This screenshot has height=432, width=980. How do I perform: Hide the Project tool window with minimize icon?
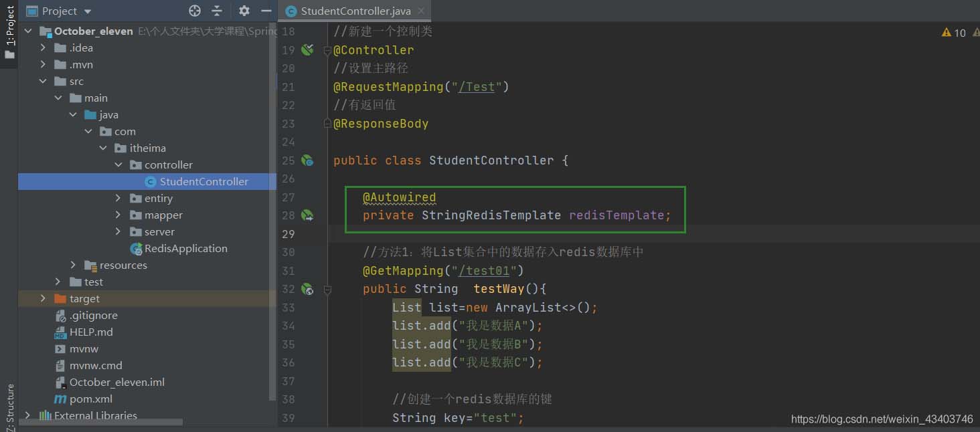[x=266, y=11]
